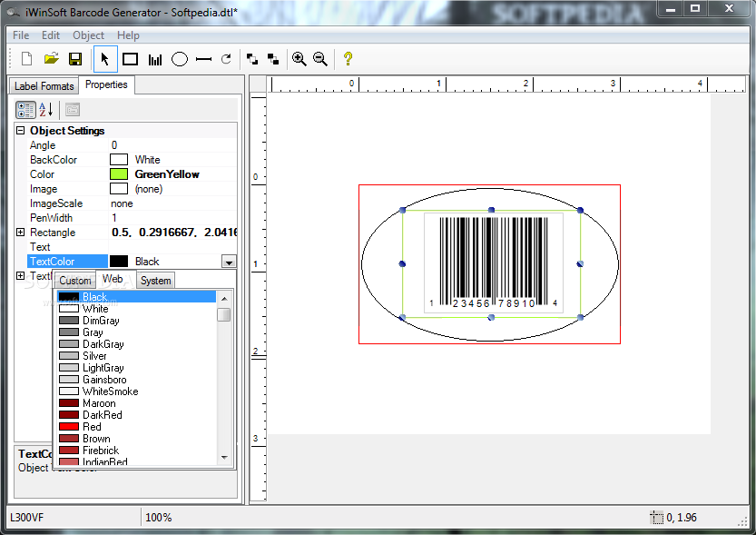Click color list scroll down arrow
The height and width of the screenshot is (535, 756).
tap(224, 457)
